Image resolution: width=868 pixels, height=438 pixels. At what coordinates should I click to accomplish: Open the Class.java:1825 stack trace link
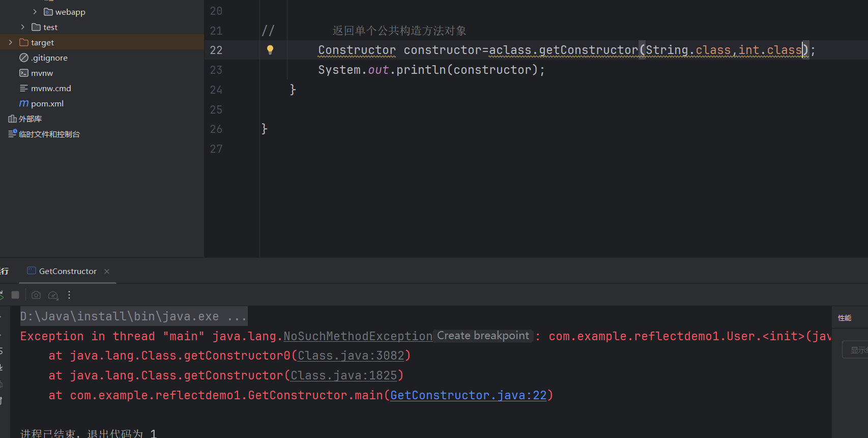coord(344,375)
